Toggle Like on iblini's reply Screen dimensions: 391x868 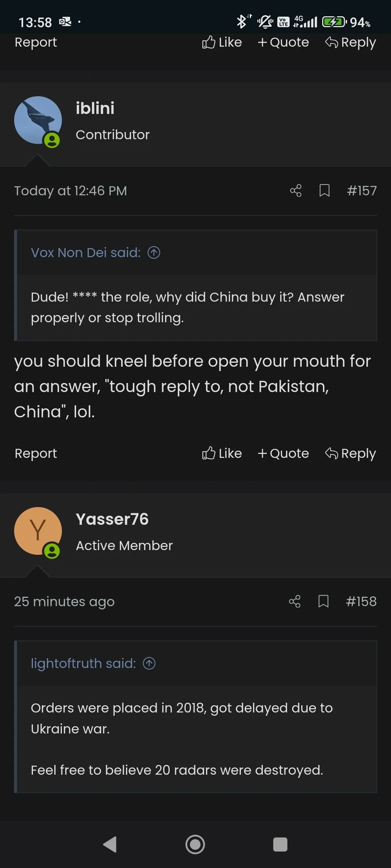click(222, 454)
